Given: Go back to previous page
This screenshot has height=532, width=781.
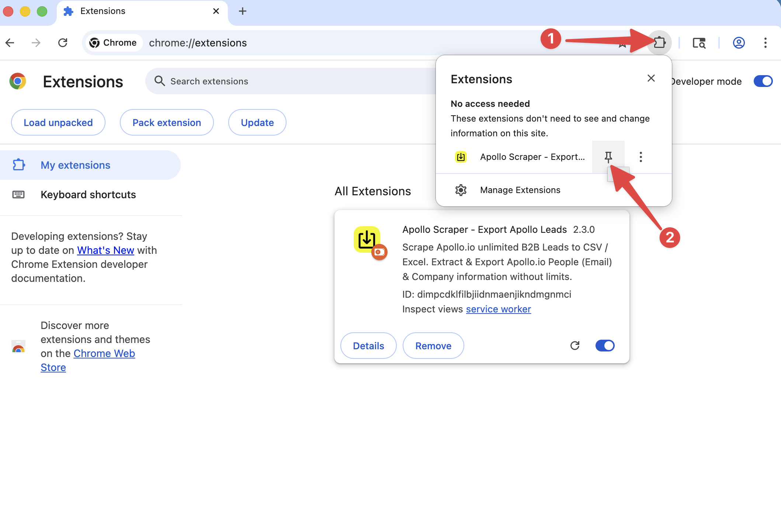Looking at the screenshot, I should [10, 43].
